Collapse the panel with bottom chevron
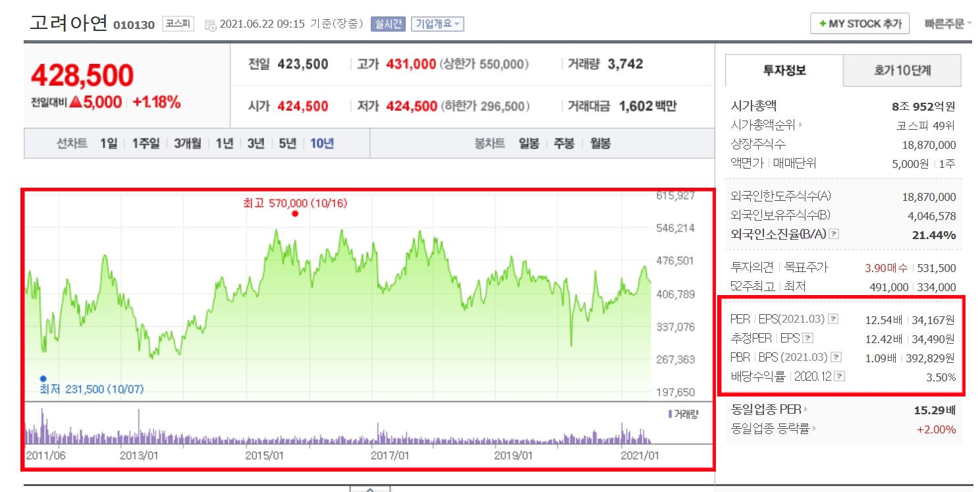The height and width of the screenshot is (492, 980). point(370,489)
